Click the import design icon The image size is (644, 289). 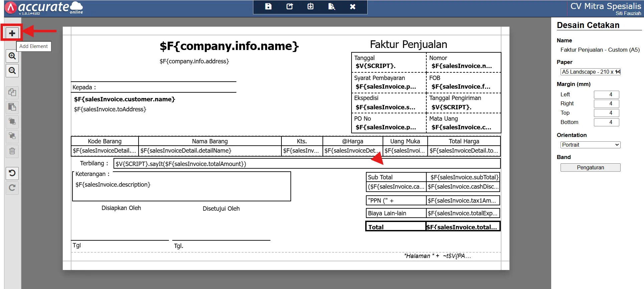[310, 7]
